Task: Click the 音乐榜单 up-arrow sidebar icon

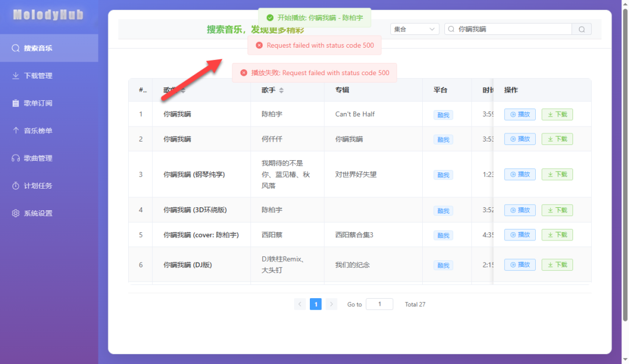Action: tap(16, 130)
